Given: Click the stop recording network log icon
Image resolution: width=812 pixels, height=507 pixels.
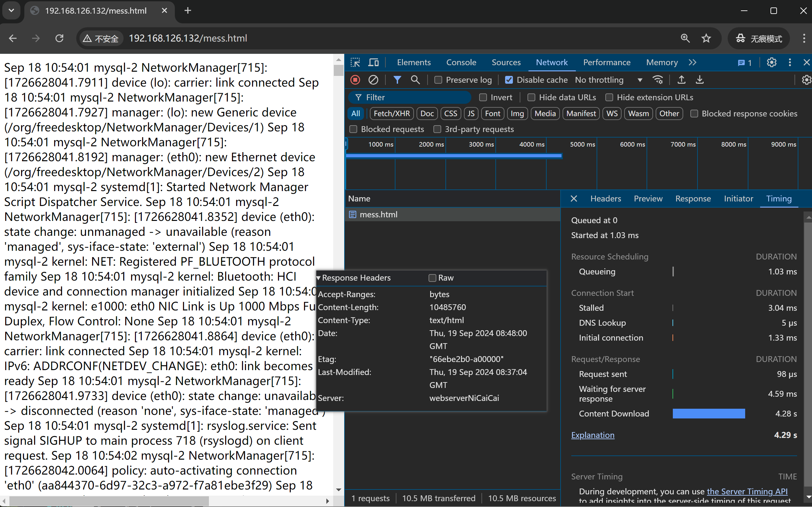Looking at the screenshot, I should point(355,80).
